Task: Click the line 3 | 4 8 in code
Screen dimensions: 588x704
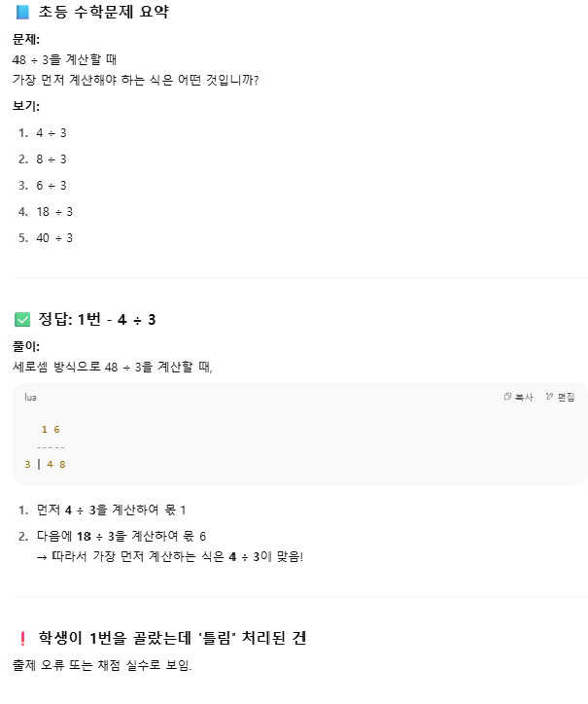Action: 46,465
